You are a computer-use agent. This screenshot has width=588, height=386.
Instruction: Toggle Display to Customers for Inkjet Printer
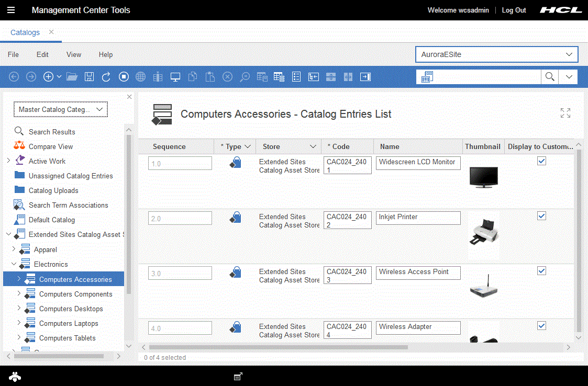542,216
